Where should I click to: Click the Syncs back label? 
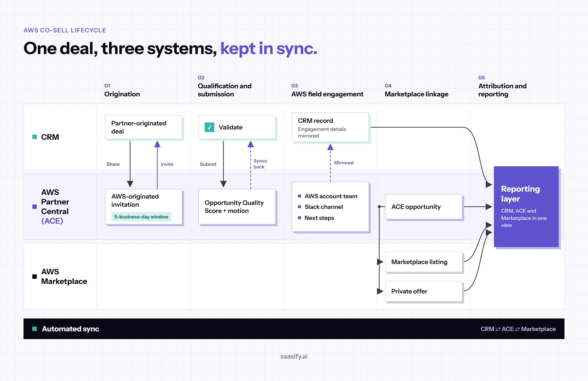click(x=260, y=164)
